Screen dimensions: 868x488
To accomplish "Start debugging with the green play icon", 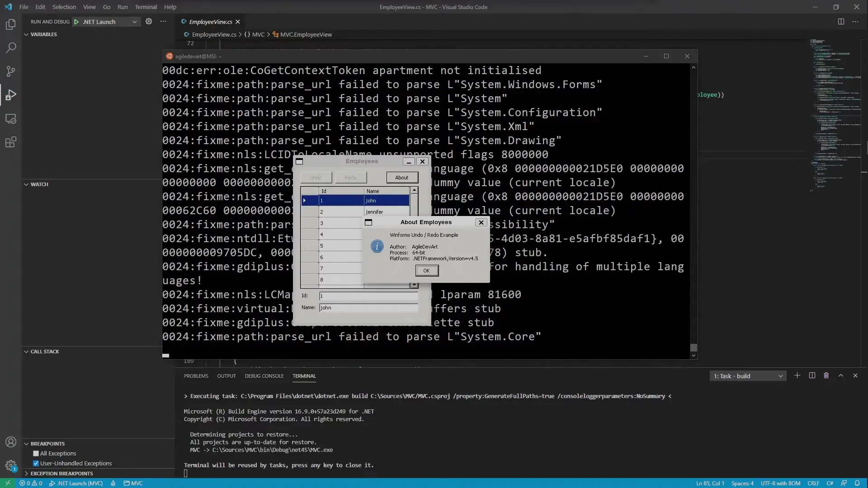I will (76, 22).
